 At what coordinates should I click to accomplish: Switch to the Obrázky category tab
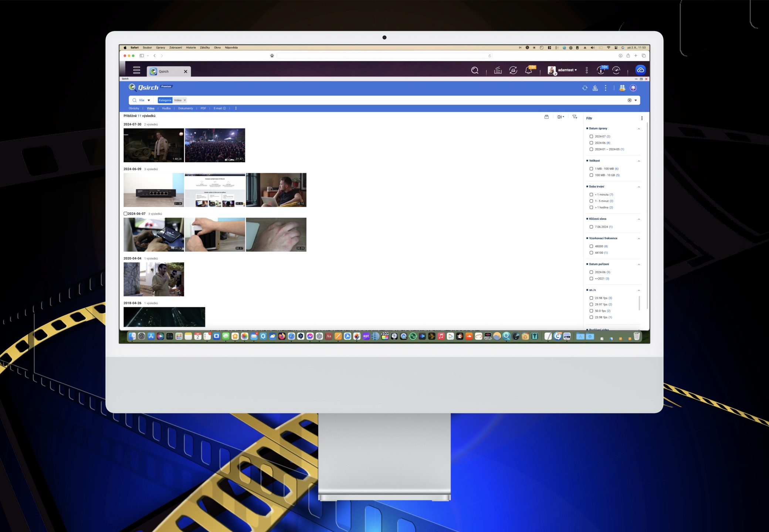(x=134, y=109)
